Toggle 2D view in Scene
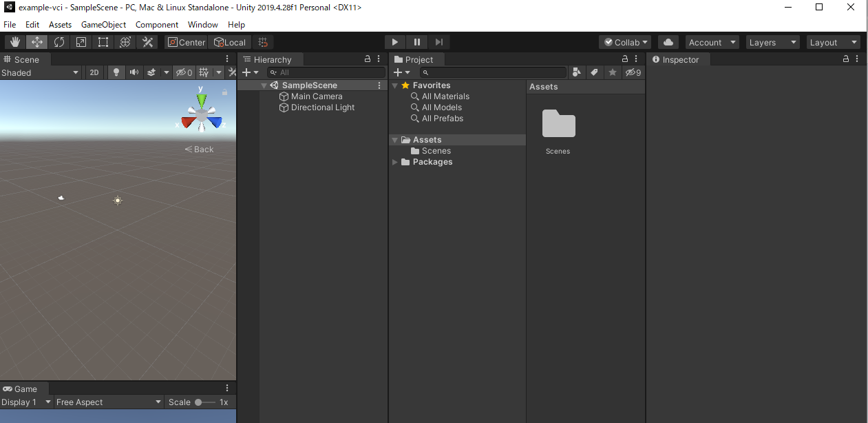The width and height of the screenshot is (868, 423). [x=94, y=72]
